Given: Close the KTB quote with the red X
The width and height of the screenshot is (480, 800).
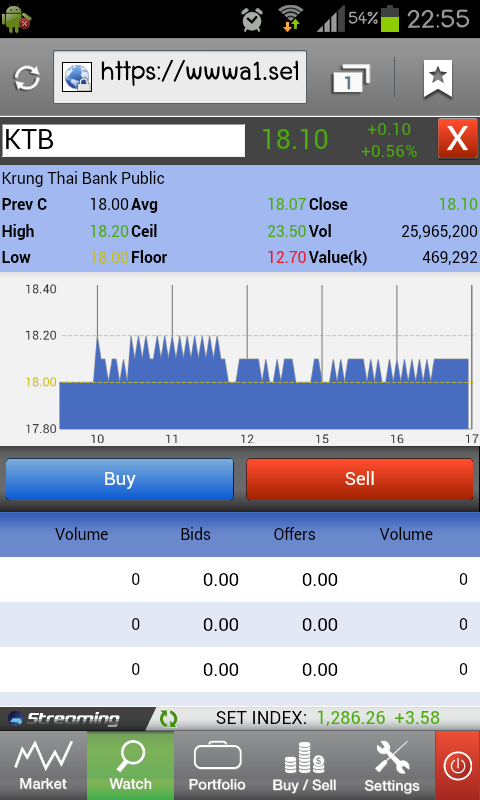Looking at the screenshot, I should 457,139.
